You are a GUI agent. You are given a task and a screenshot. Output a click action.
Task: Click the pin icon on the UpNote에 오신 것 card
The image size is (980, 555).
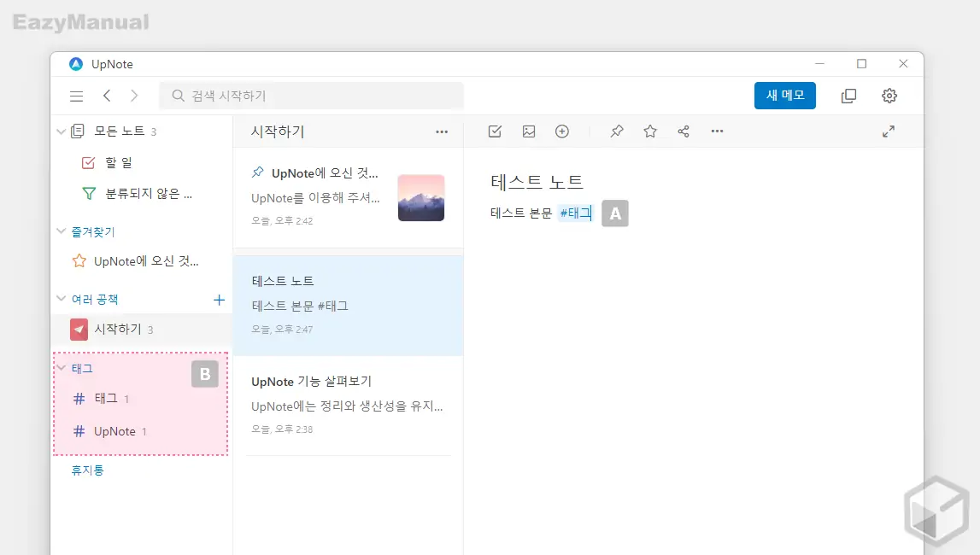tap(257, 172)
